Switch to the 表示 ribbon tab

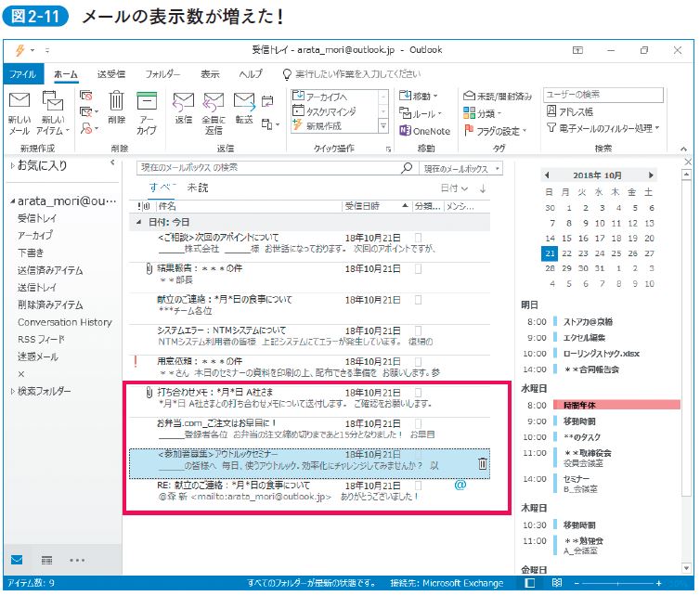pos(210,74)
